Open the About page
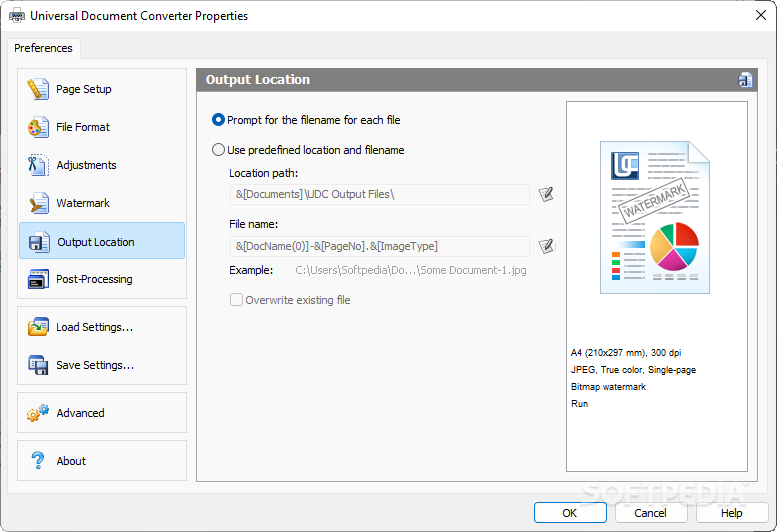This screenshot has width=777, height=532. [102, 461]
